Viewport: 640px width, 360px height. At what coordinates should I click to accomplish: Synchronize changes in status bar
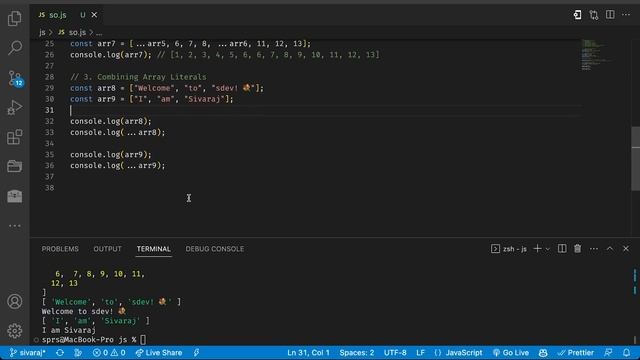pos(60,353)
